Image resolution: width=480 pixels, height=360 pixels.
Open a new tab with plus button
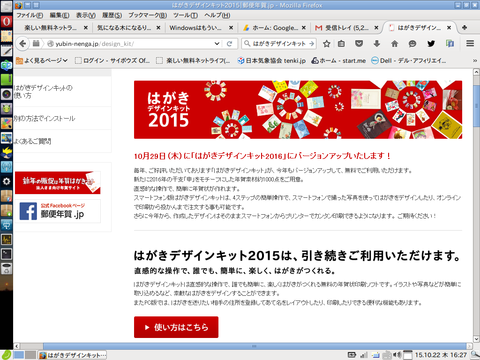point(464,28)
